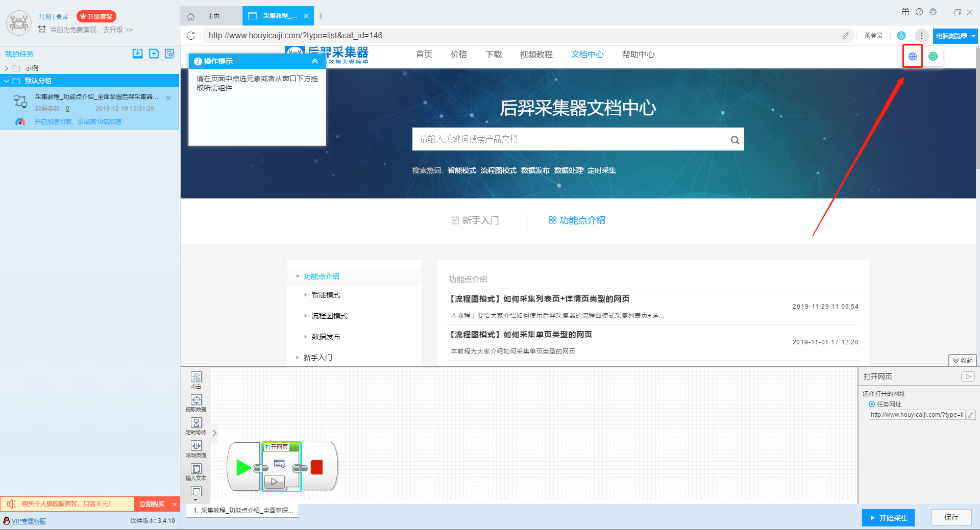Click the 开始采集 button
This screenshot has width=980, height=530.
[x=888, y=518]
